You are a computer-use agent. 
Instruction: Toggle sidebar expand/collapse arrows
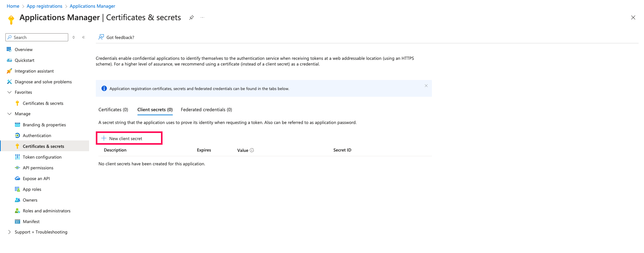[74, 37]
